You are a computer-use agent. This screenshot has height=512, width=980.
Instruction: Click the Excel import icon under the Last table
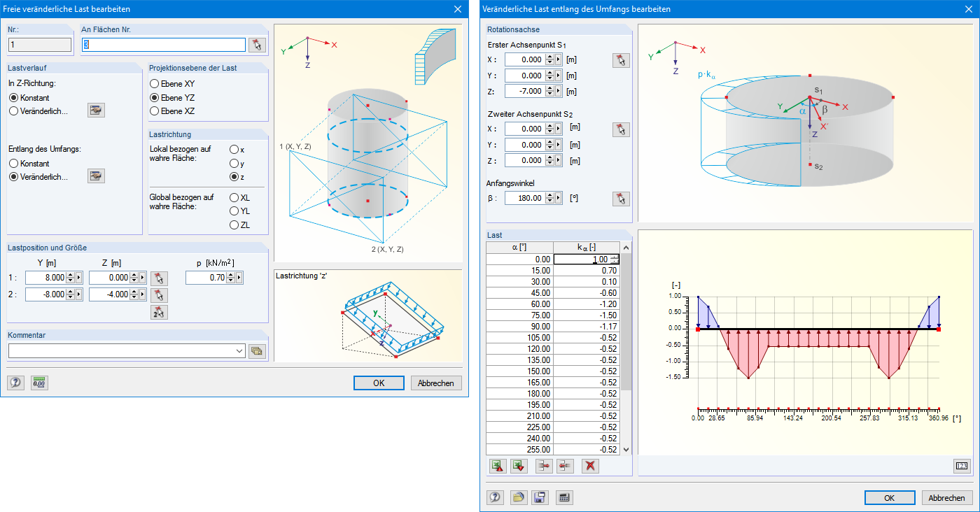(x=519, y=466)
